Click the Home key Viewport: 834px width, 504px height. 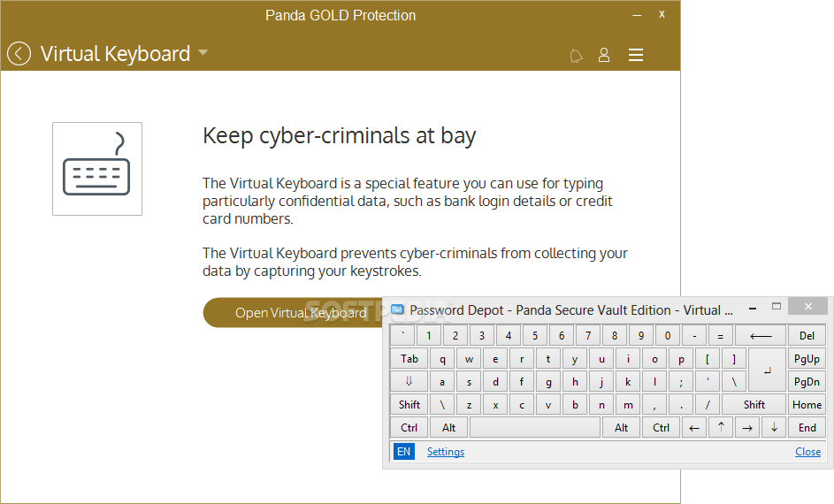coord(807,405)
